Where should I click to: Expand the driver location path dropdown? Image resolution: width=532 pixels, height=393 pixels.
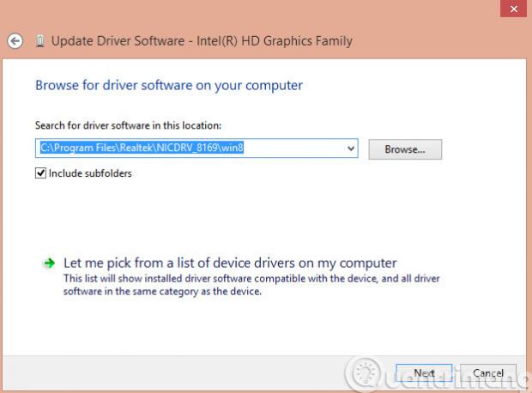[x=351, y=148]
